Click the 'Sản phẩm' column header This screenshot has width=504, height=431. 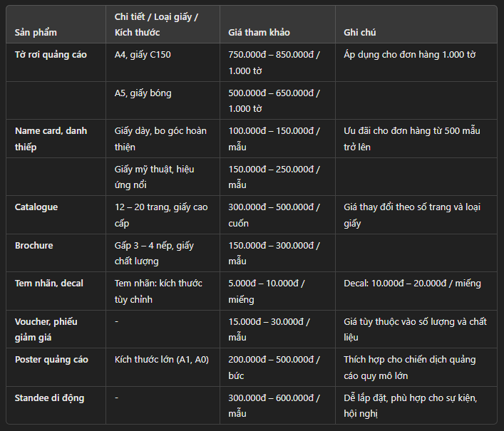pyautogui.click(x=36, y=33)
